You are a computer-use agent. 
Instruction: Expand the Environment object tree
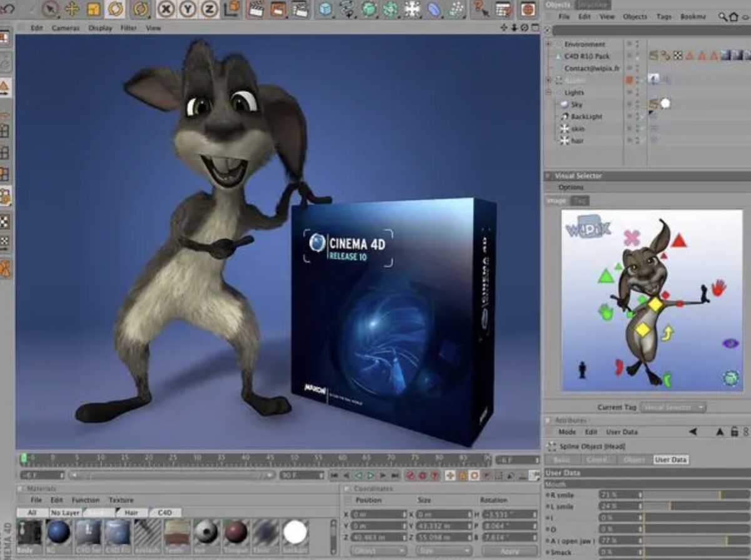(x=549, y=44)
